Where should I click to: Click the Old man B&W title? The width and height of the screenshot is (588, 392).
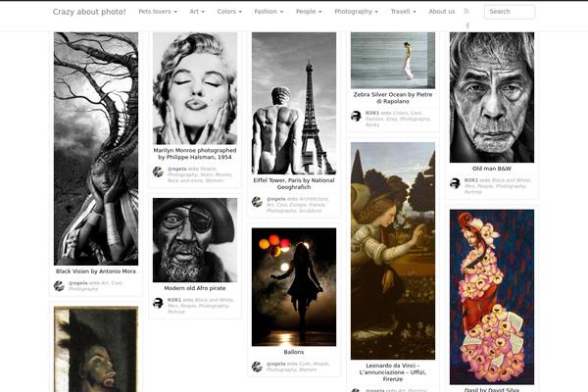pyautogui.click(x=492, y=169)
